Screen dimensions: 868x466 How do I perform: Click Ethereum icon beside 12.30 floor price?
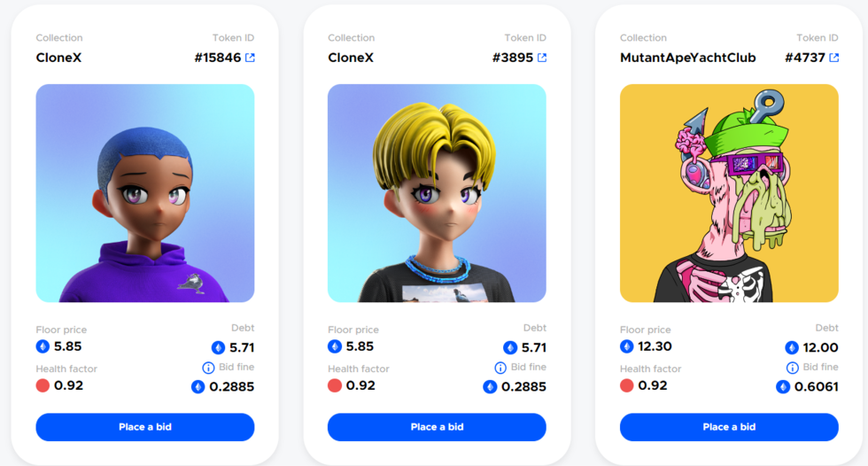click(627, 346)
